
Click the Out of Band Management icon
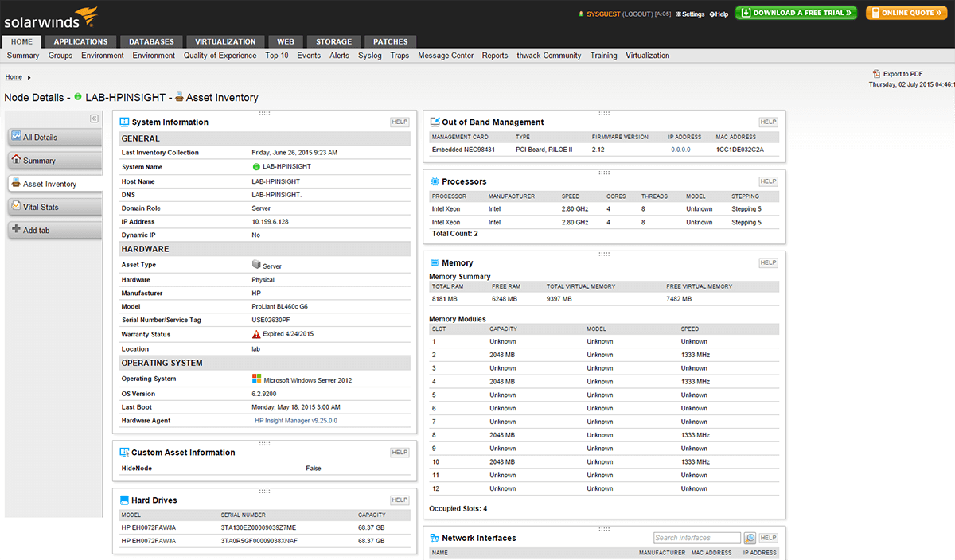point(435,122)
